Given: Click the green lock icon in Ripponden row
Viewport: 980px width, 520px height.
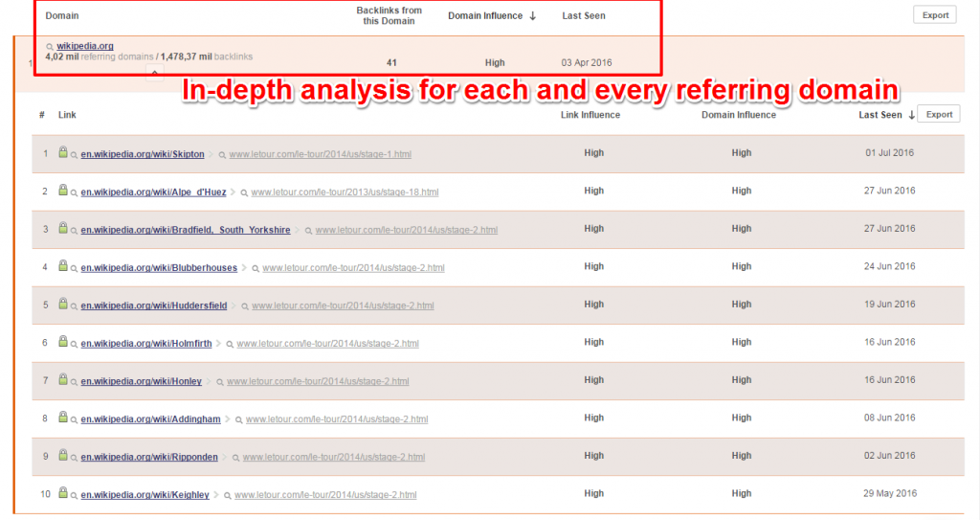Looking at the screenshot, I should click(x=63, y=455).
